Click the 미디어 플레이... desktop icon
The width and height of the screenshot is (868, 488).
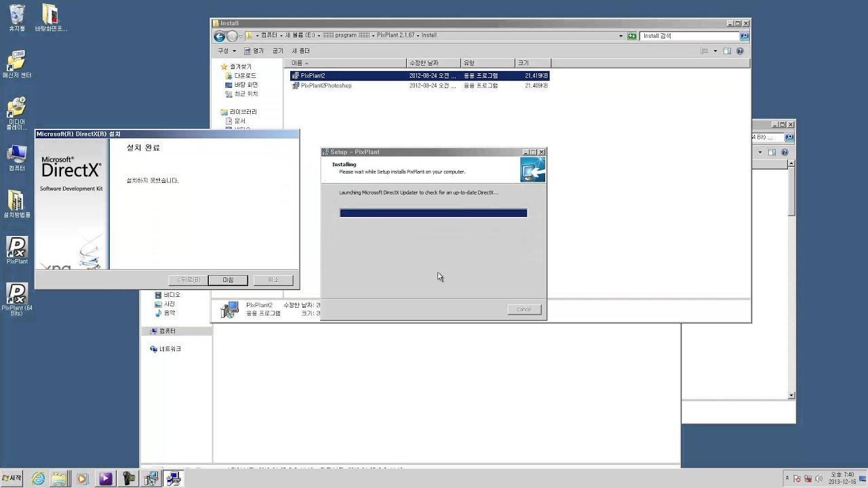pos(17,113)
